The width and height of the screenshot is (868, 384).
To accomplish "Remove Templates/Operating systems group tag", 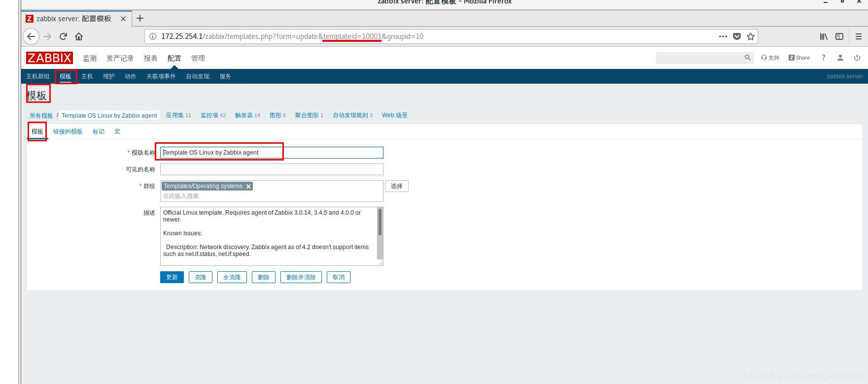I will [248, 186].
